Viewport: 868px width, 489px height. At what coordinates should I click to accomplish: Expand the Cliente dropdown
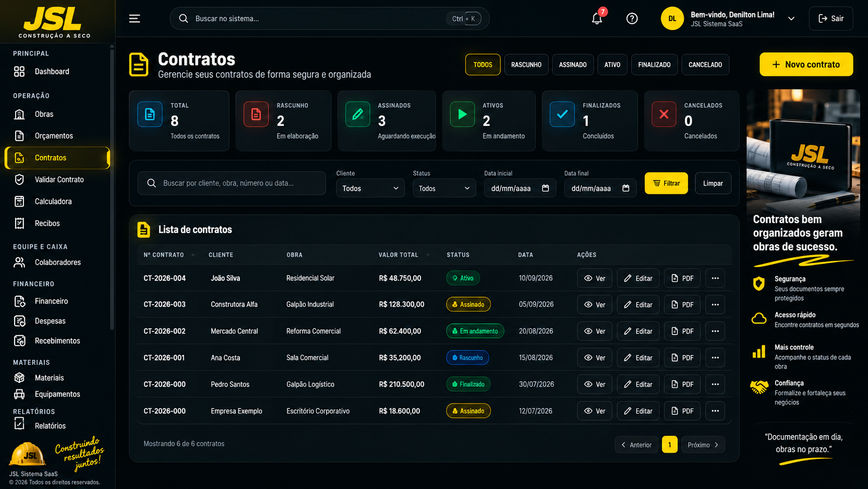370,188
